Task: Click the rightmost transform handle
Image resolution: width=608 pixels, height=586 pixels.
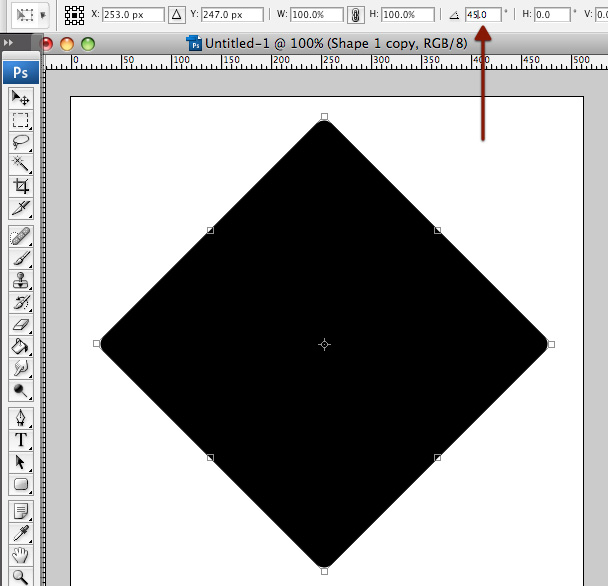Action: click(x=551, y=344)
